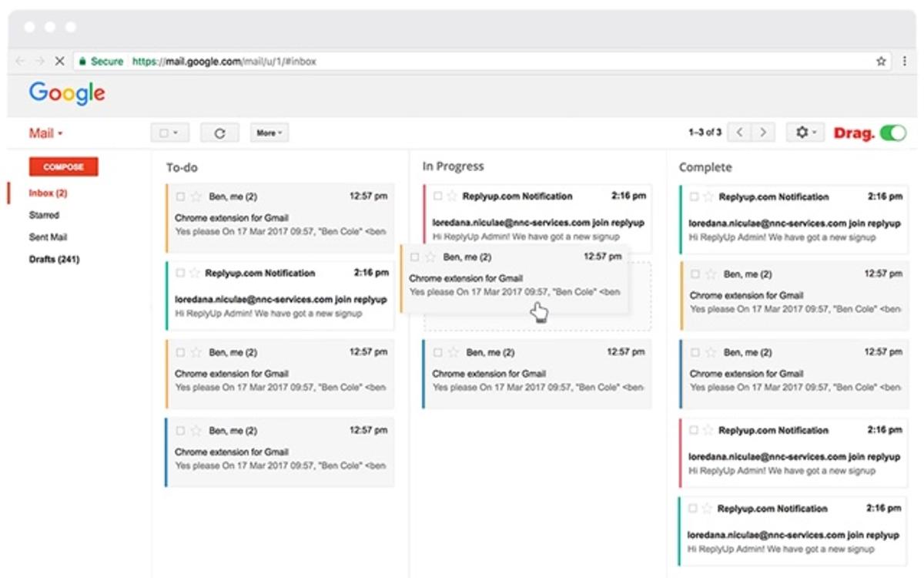Go to the previous page of messages
924x578 pixels.
tap(740, 133)
